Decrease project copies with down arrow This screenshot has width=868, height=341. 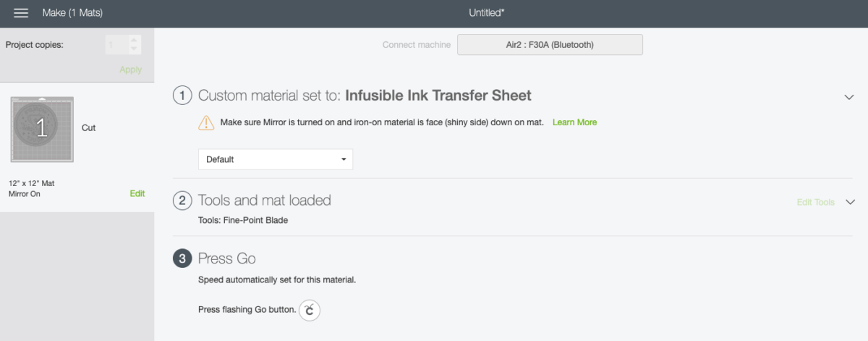pos(133,49)
